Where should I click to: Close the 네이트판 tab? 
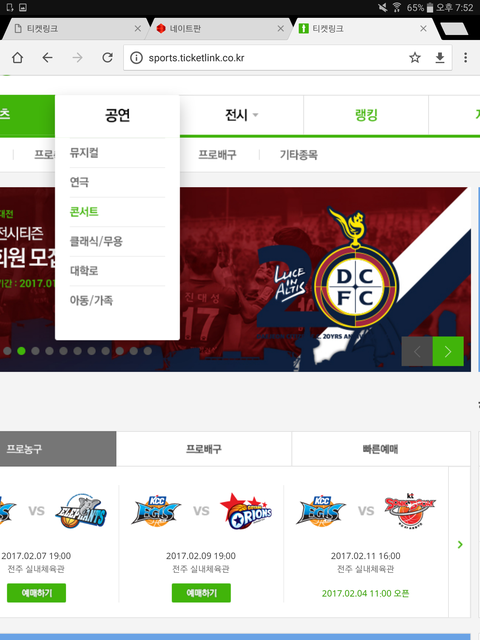280,29
